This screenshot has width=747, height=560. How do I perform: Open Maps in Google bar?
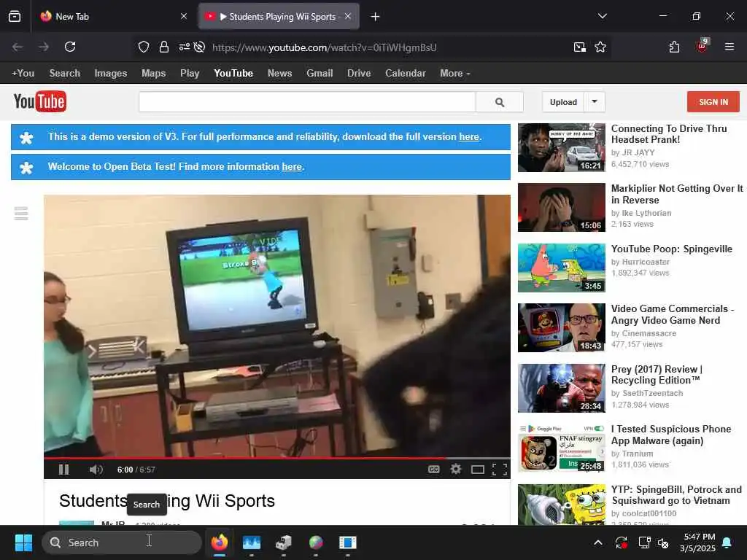pos(153,74)
